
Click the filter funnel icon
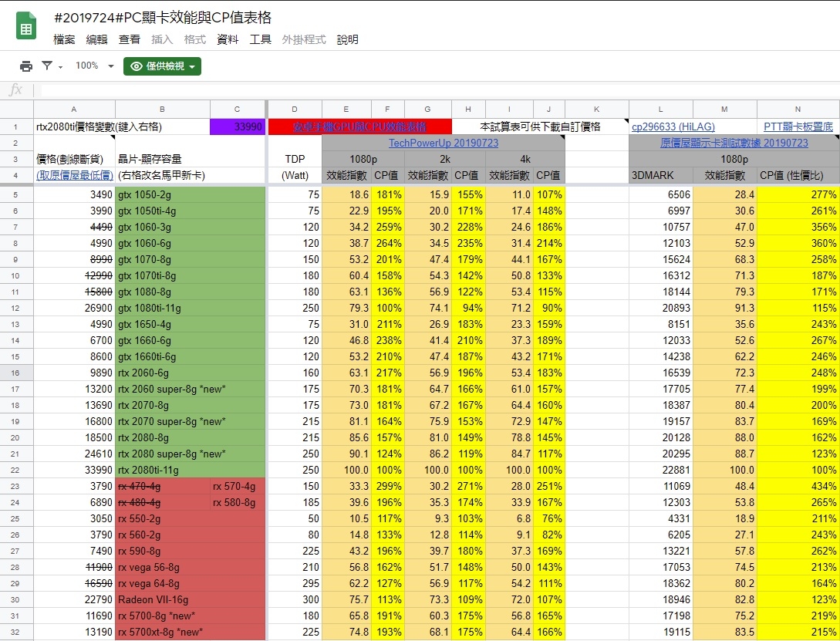point(47,66)
